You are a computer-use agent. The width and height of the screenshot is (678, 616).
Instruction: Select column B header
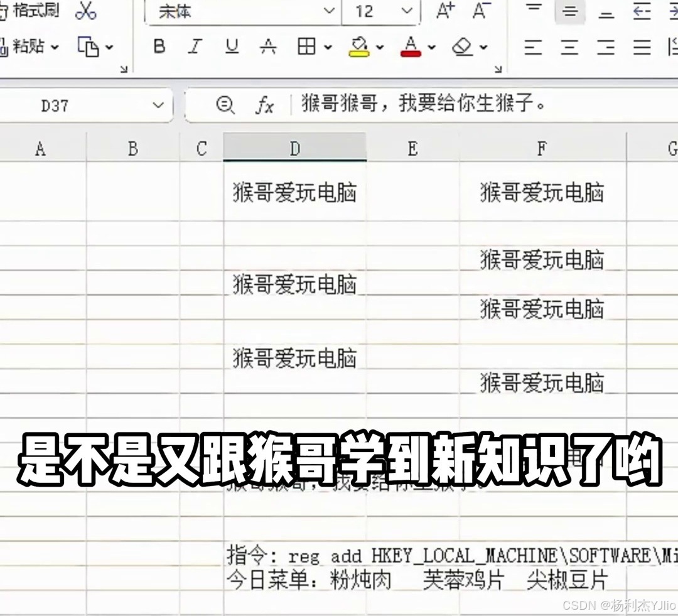[132, 148]
